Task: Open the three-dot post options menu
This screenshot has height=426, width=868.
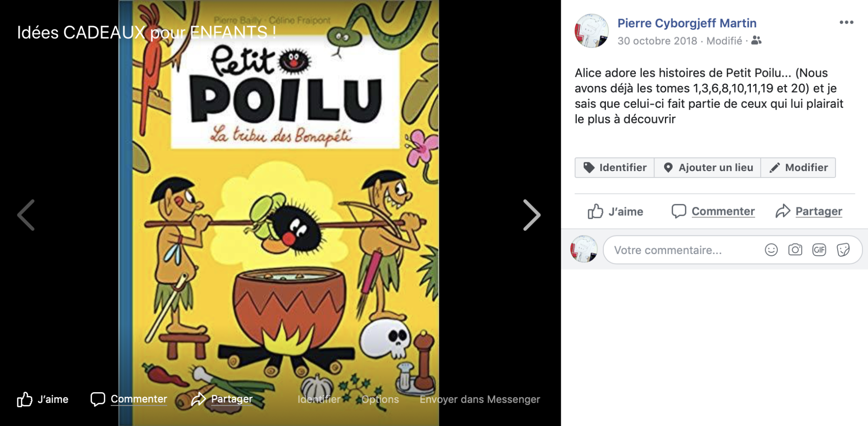Action: 846,22
